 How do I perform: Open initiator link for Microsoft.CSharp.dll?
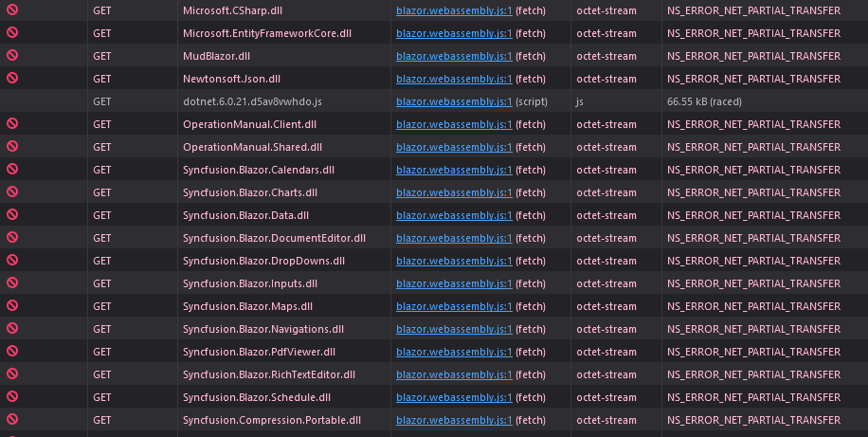tap(454, 10)
